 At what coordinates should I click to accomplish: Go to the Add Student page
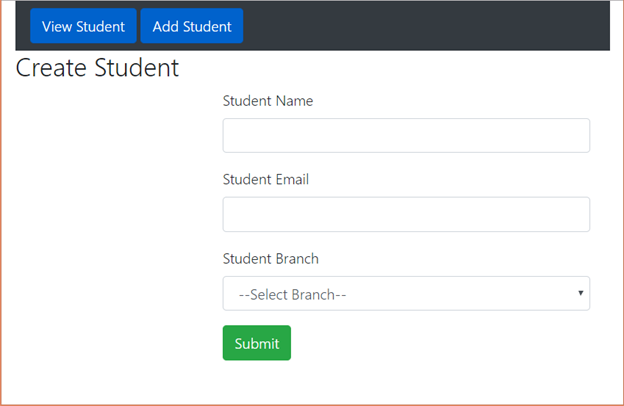192,26
